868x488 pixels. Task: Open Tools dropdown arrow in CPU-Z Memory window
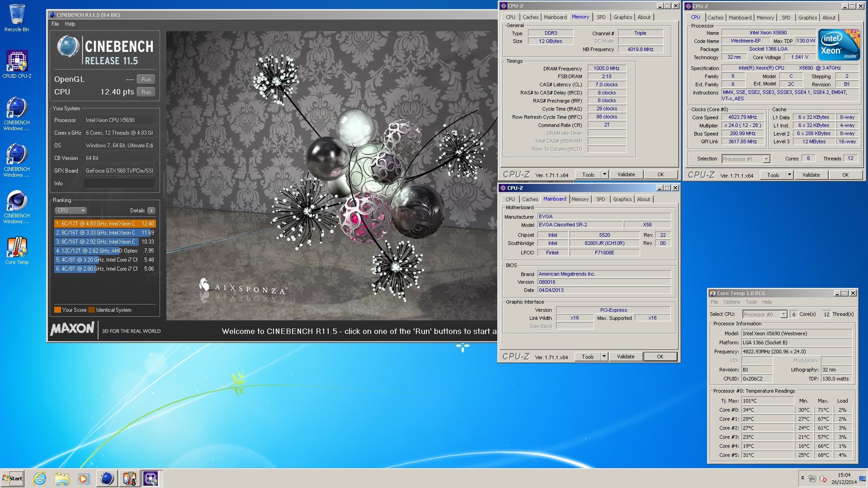(604, 174)
